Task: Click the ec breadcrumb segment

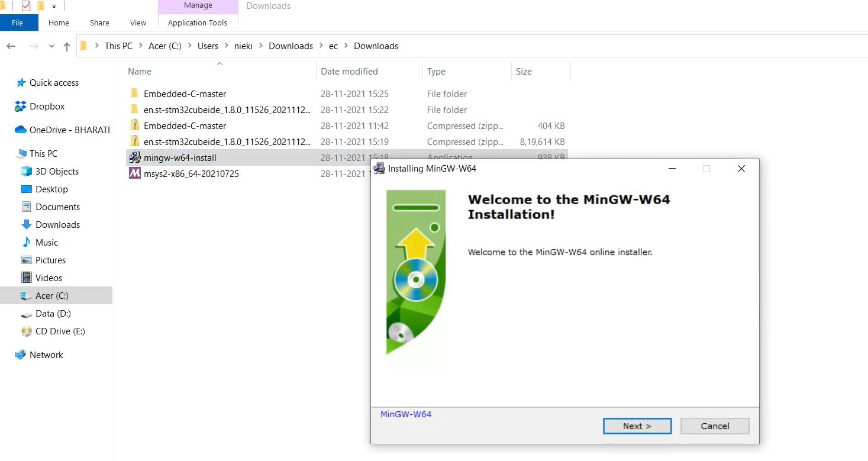Action: [x=333, y=46]
